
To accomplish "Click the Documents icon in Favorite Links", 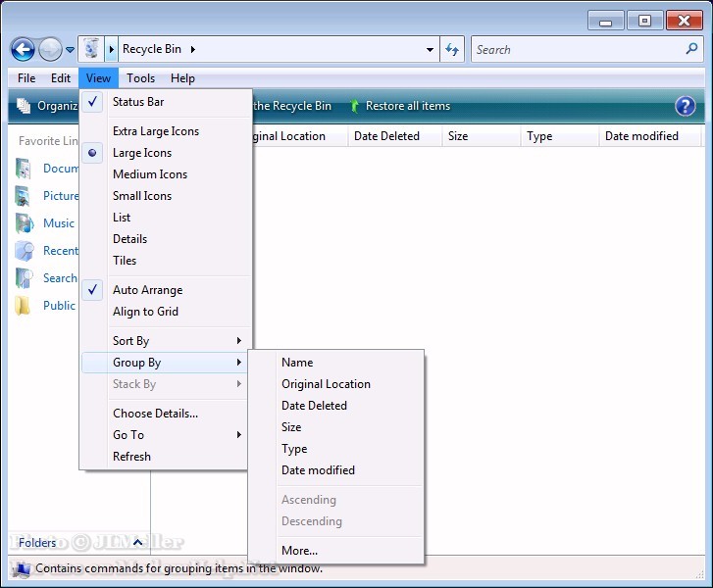I will point(24,169).
